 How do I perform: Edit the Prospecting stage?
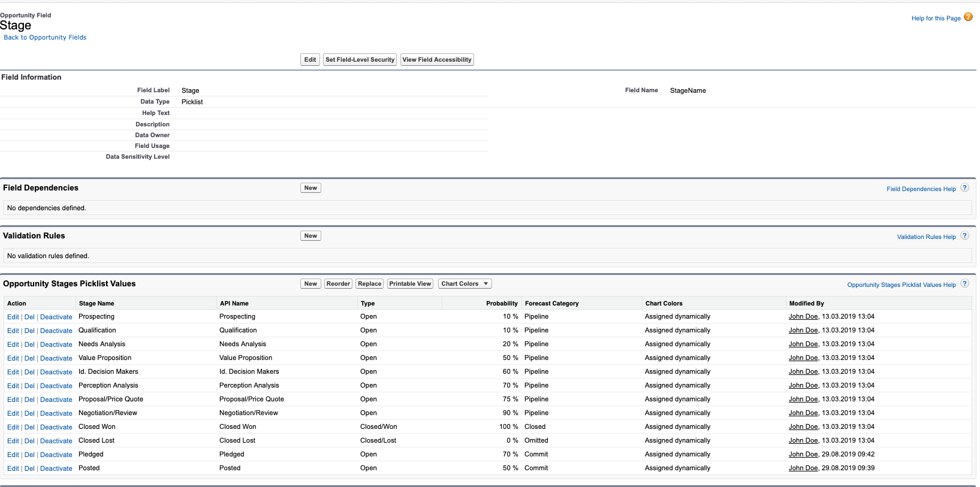tap(13, 317)
